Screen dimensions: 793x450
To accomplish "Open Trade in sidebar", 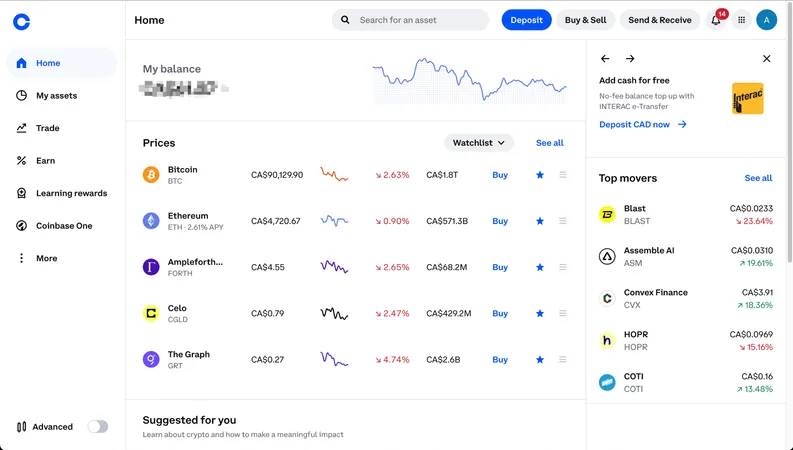I will [62, 128].
